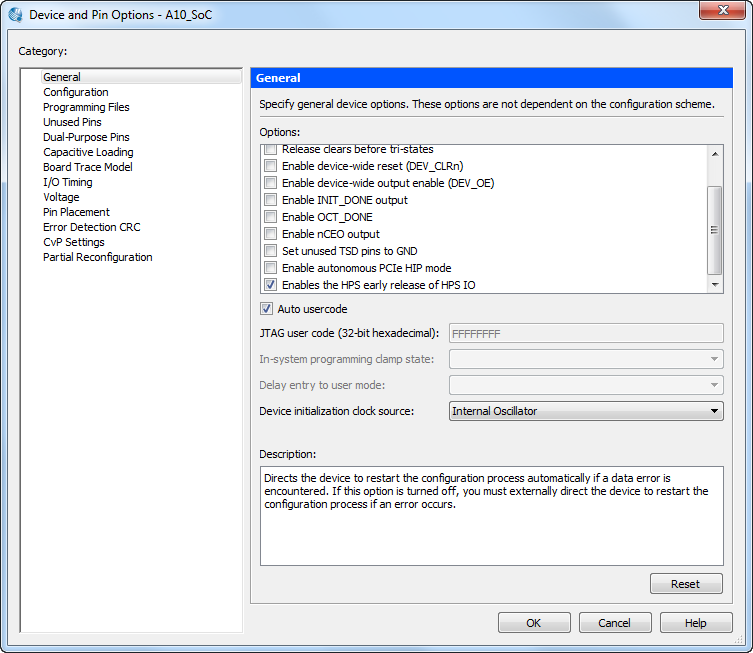Viewport: 753px width, 653px height.
Task: Click the Help button
Action: tap(696, 623)
